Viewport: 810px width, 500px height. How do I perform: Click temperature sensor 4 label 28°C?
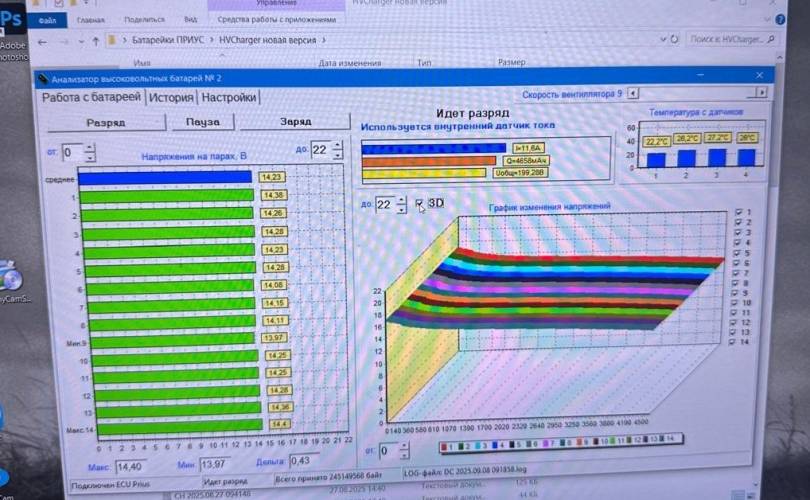[747, 137]
